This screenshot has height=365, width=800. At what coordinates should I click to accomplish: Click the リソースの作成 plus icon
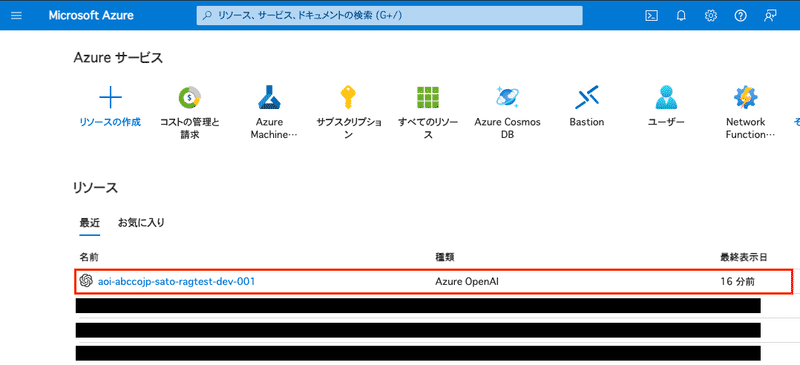coord(110,97)
